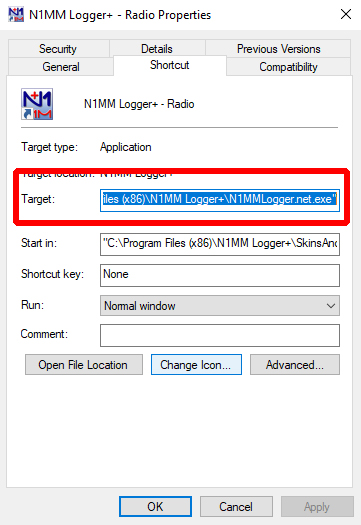Image resolution: width=361 pixels, height=525 pixels.
Task: Click the 'Start in:' label
Action: pyautogui.click(x=39, y=243)
